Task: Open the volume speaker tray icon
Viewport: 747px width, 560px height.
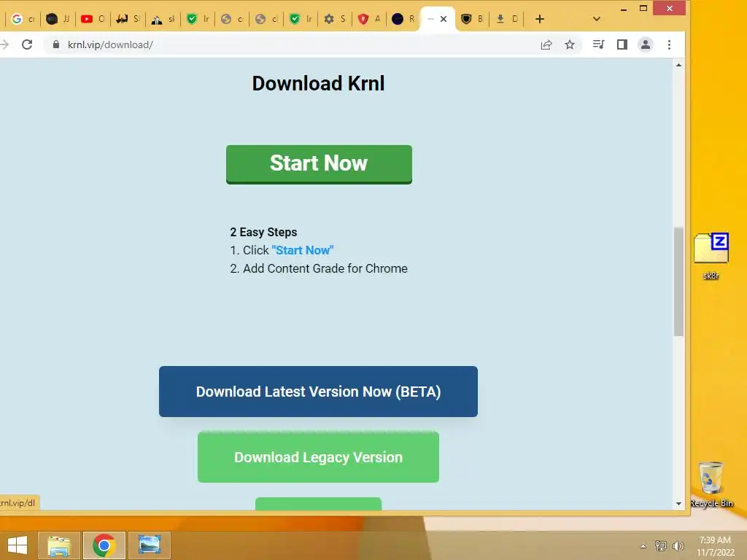Action: pos(678,546)
